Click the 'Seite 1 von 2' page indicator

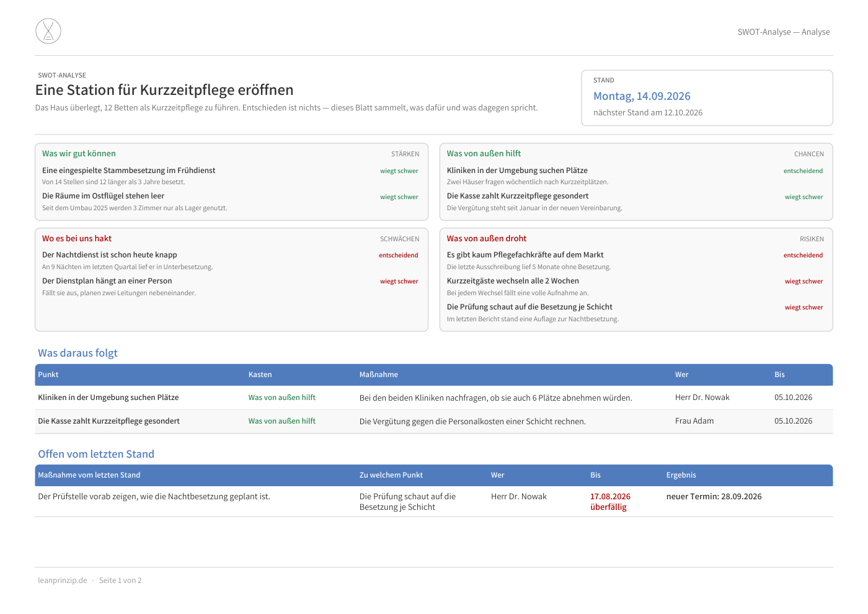pos(120,581)
